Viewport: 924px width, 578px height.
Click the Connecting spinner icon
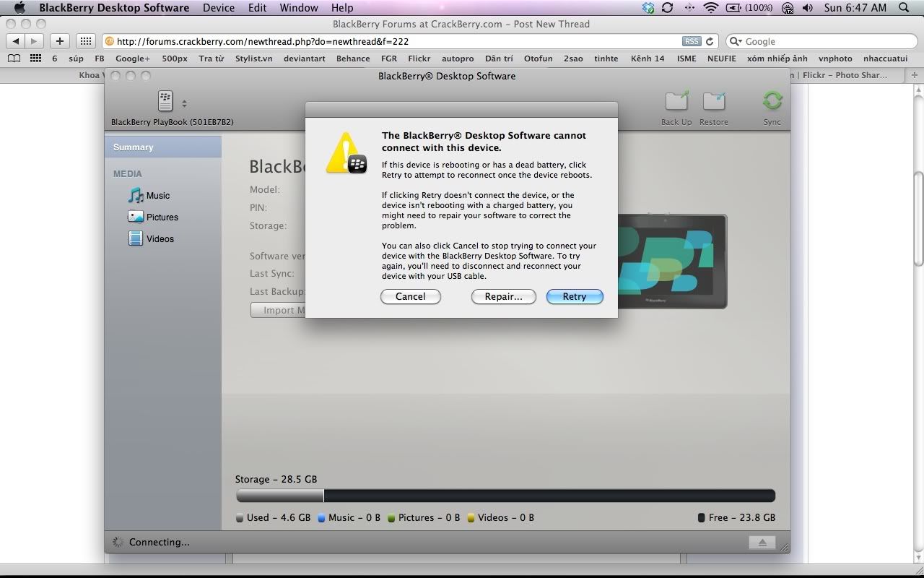pos(117,542)
